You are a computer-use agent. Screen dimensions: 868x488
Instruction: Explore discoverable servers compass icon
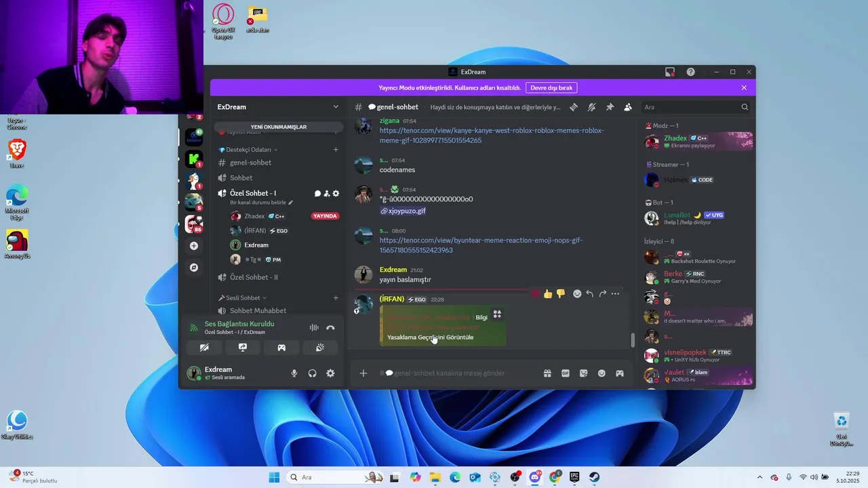click(194, 268)
